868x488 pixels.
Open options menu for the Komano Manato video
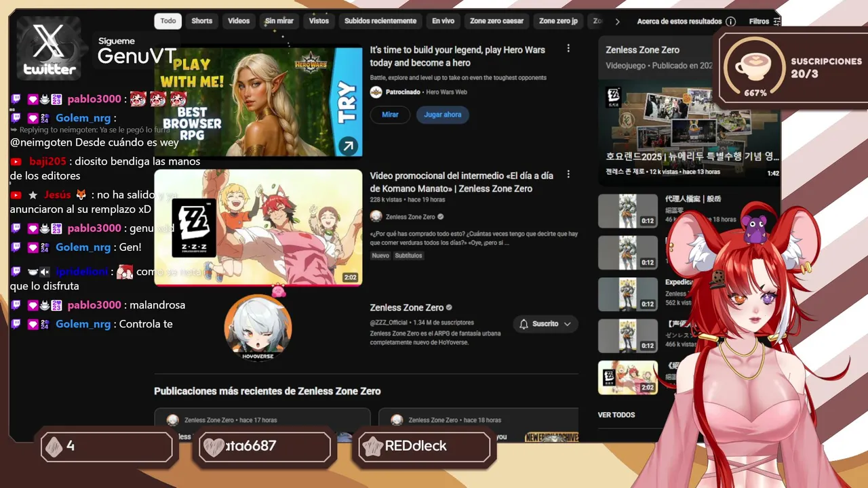[568, 175]
